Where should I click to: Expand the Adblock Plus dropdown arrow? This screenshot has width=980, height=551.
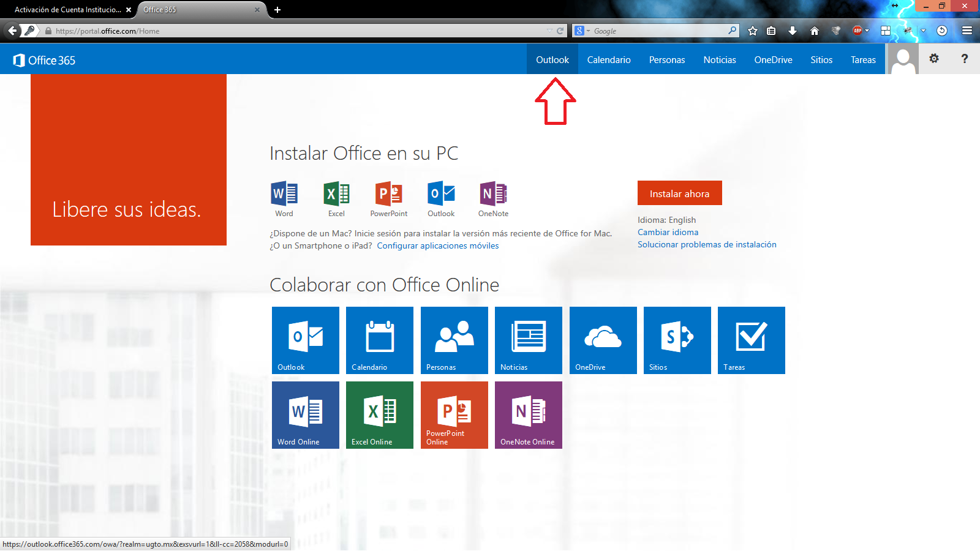867,31
